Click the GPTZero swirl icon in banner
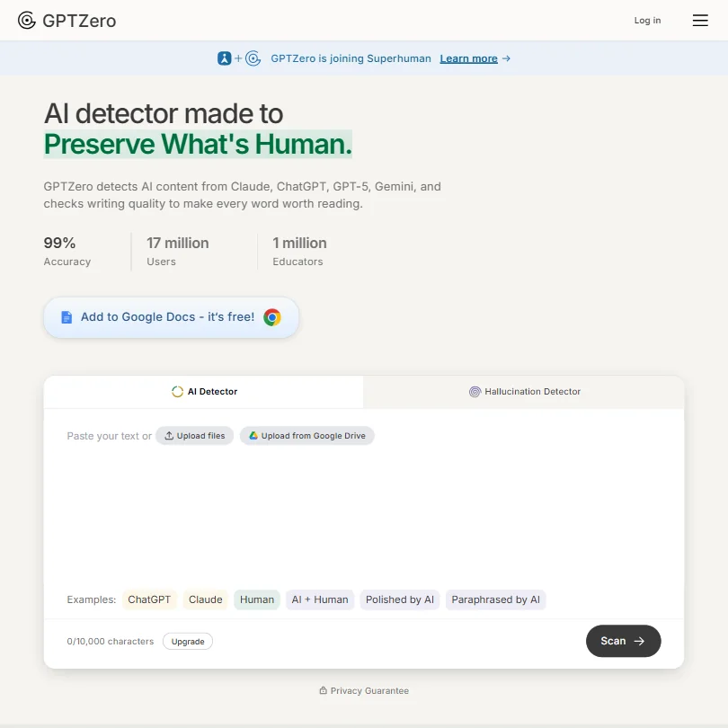This screenshot has width=728, height=728. tap(253, 58)
